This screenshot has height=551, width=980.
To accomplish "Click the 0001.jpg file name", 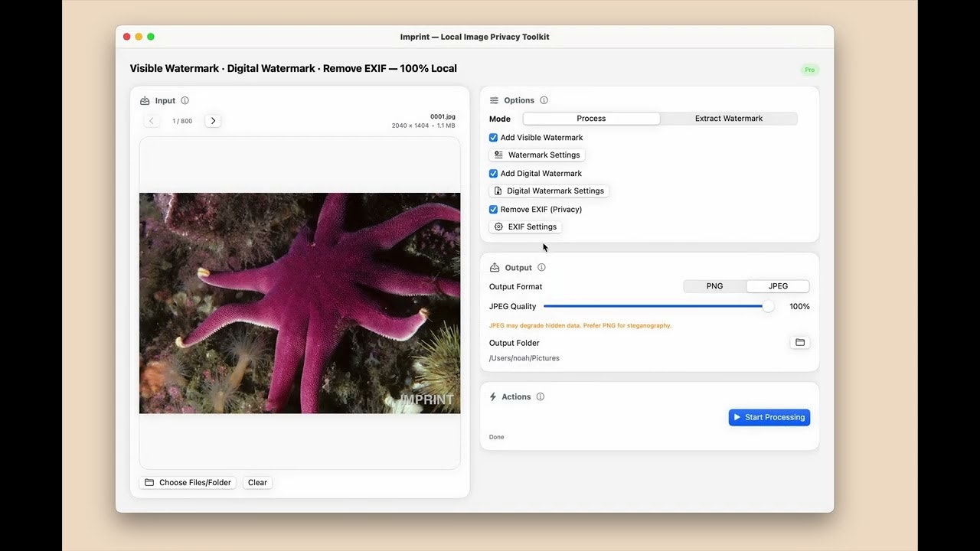I will point(443,117).
